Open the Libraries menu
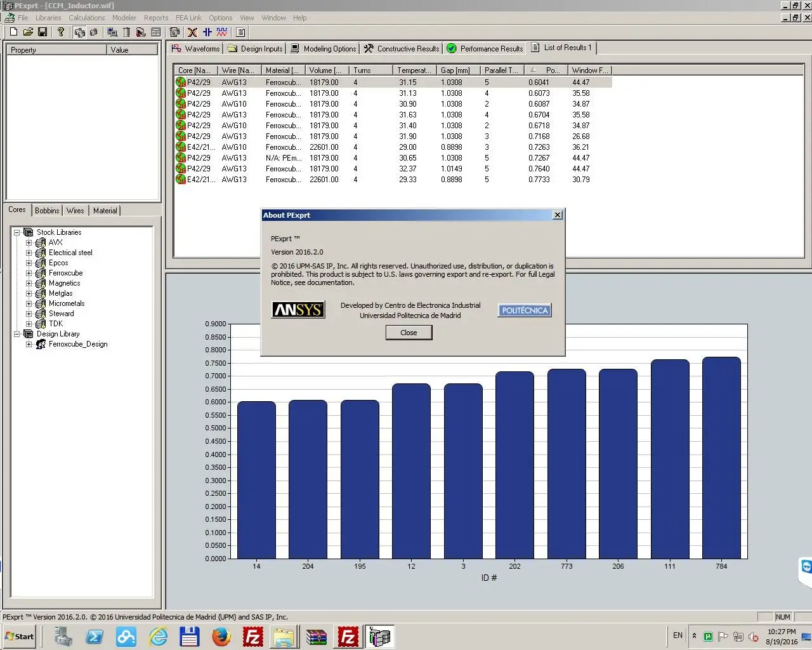 [48, 18]
